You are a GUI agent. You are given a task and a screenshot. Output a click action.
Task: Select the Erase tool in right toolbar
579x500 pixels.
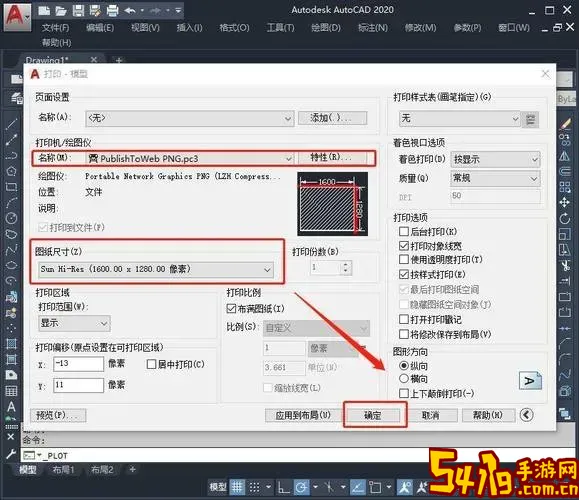tap(565, 124)
